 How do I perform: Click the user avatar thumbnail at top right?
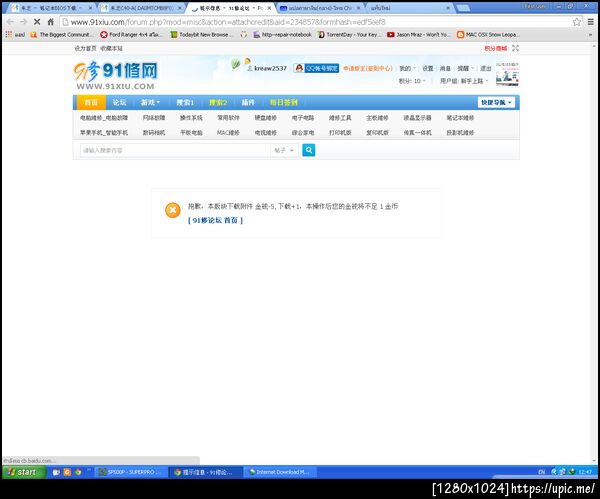click(507, 74)
